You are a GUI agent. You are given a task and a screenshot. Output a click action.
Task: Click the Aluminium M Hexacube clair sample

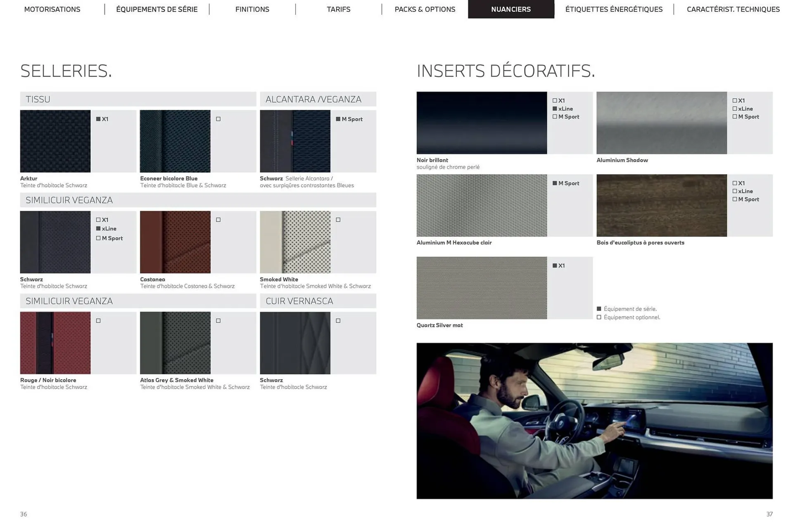(x=482, y=205)
